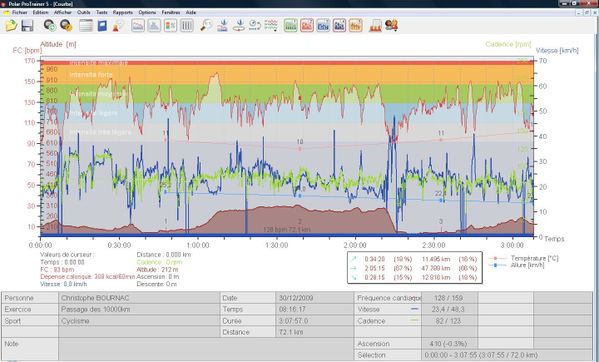The width and height of the screenshot is (599, 362).
Task: Click the downhill row '0:28:15' in summary box
Action: [x=415, y=277]
